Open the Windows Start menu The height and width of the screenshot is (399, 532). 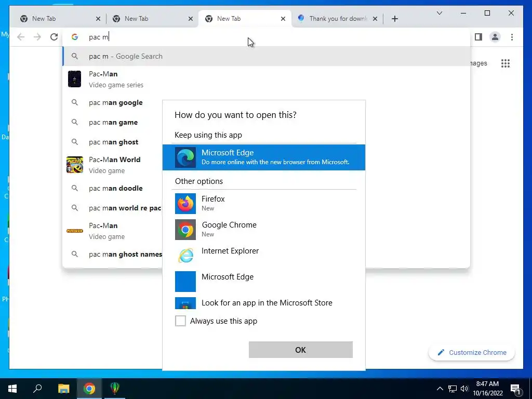(x=12, y=389)
